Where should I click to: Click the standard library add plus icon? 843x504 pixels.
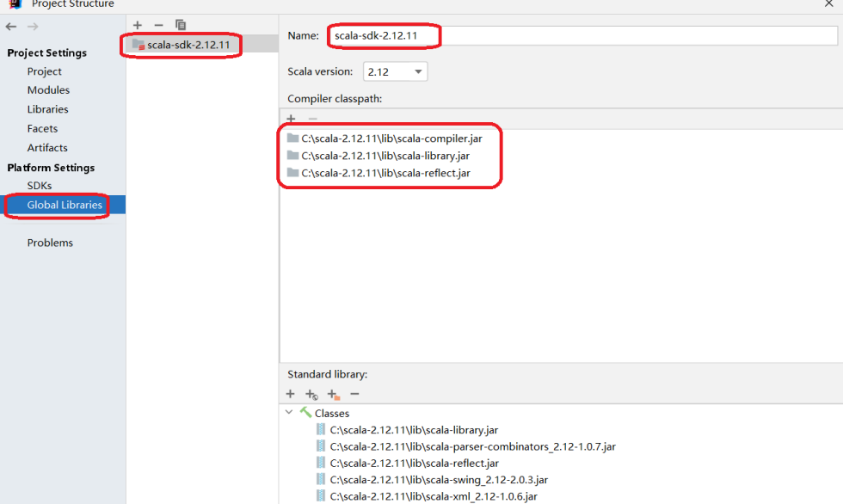(291, 394)
